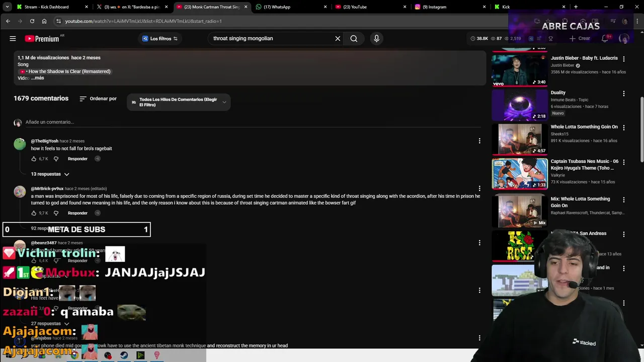Open a new browser tab
Image resolution: width=644 pixels, height=362 pixels.
coord(576,7)
